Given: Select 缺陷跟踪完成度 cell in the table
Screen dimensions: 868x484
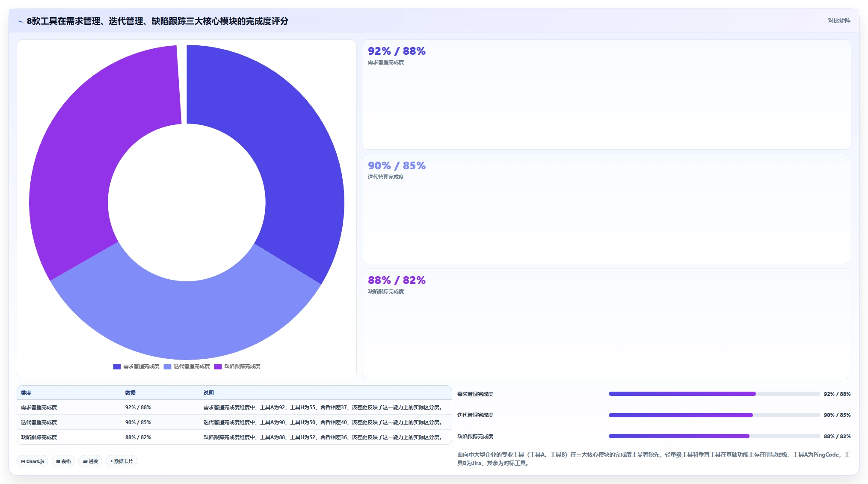Looking at the screenshot, I should [39, 437].
